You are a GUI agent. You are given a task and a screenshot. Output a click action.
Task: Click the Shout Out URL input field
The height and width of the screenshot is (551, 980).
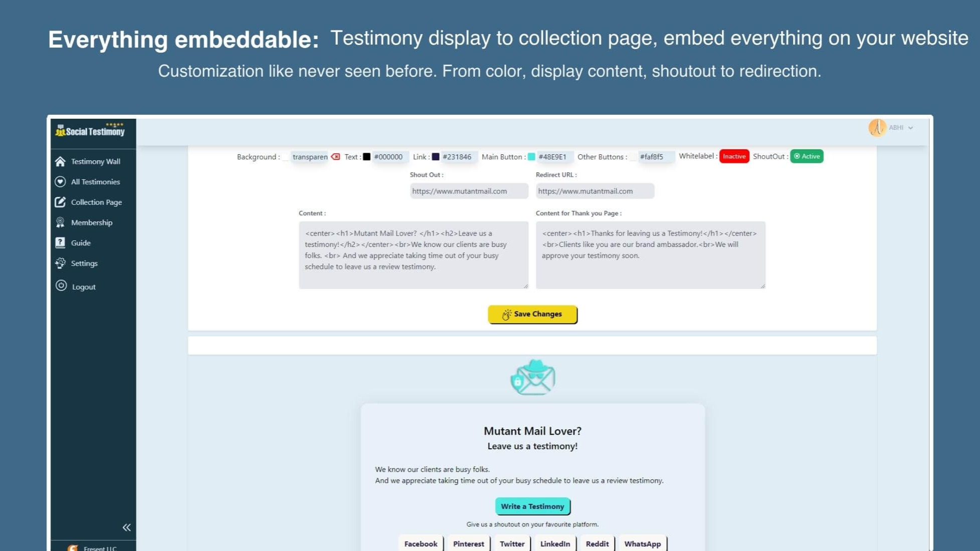[468, 190]
